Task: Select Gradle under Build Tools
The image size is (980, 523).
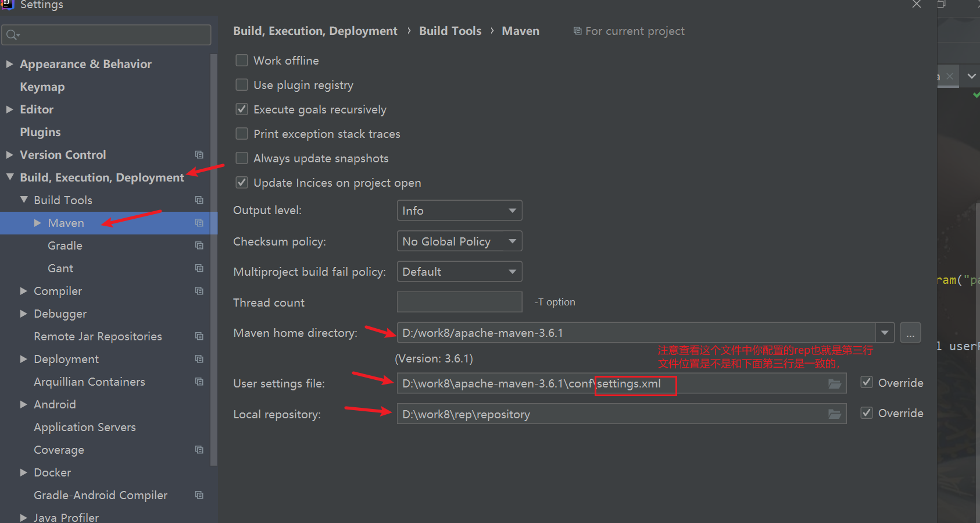Action: click(x=65, y=246)
